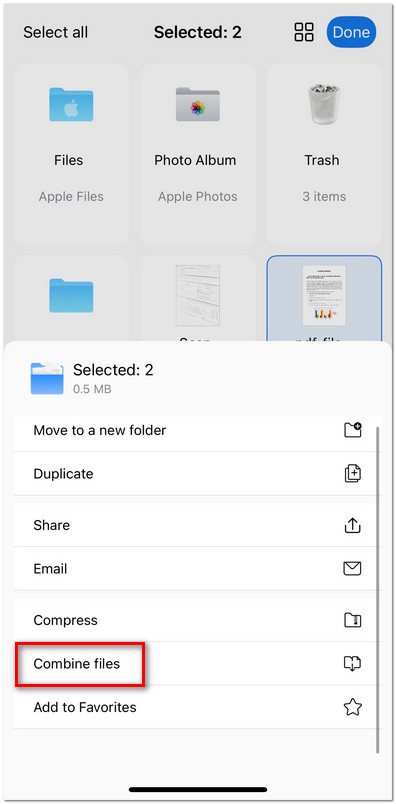The width and height of the screenshot is (396, 804).
Task: Click the action sheet scrollbar
Action: [x=378, y=589]
